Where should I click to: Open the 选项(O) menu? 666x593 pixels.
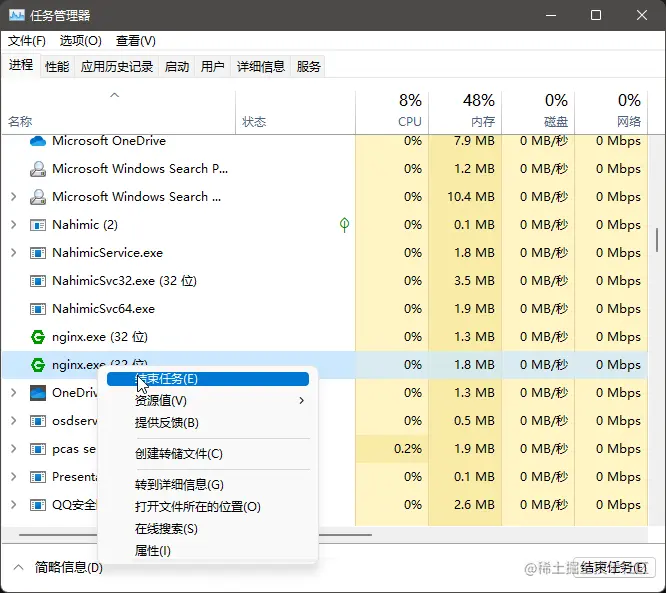[81, 41]
